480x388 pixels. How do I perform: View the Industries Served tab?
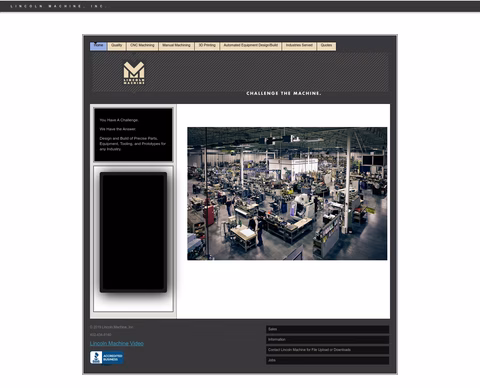point(299,46)
